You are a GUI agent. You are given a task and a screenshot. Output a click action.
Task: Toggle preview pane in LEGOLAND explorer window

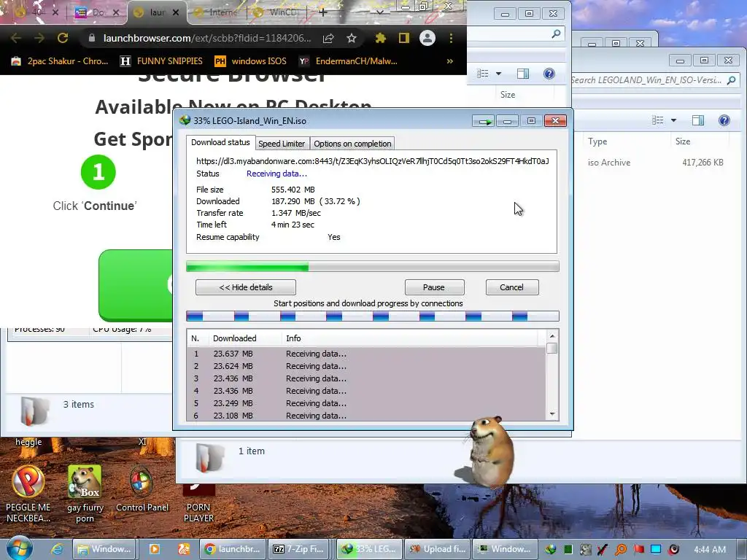point(698,120)
